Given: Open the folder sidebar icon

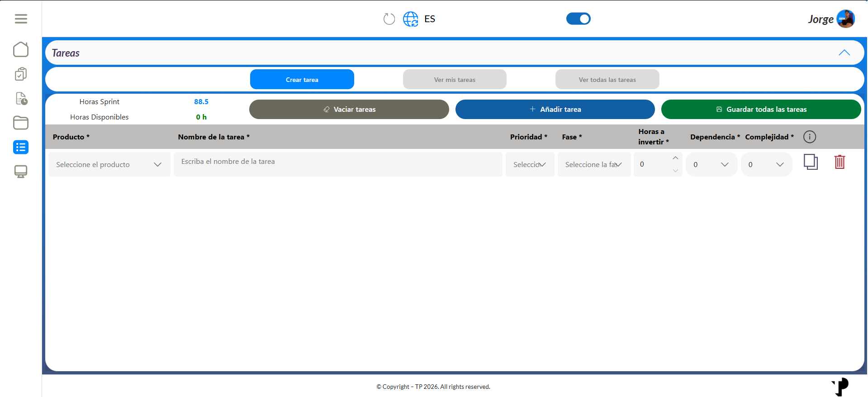Looking at the screenshot, I should pos(21,123).
